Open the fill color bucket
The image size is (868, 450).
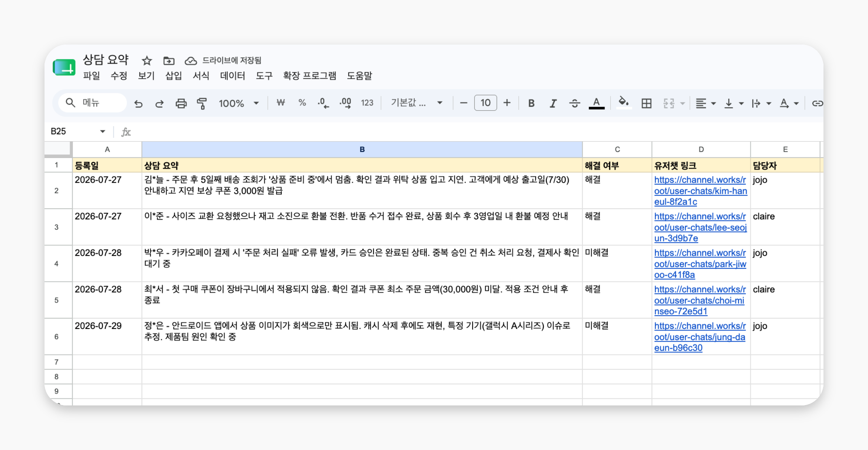(624, 102)
